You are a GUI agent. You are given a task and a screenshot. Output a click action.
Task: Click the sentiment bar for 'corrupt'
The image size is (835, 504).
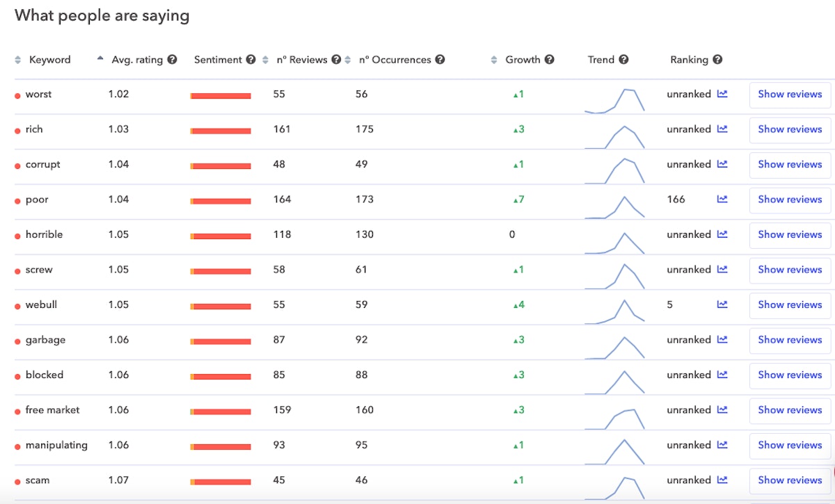(x=221, y=166)
